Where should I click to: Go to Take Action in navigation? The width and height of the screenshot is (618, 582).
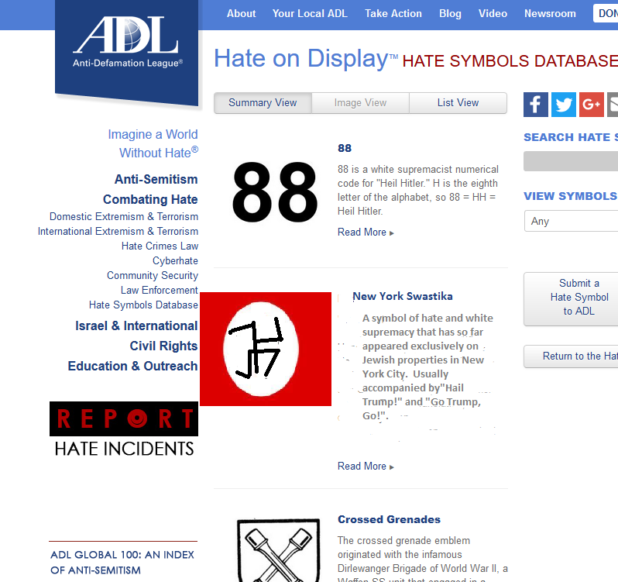pos(393,14)
